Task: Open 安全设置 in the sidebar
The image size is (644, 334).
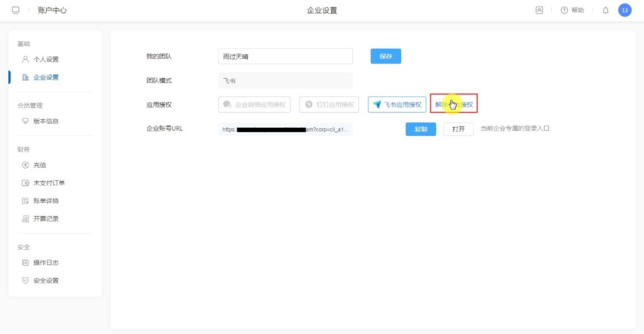Action: tap(45, 280)
